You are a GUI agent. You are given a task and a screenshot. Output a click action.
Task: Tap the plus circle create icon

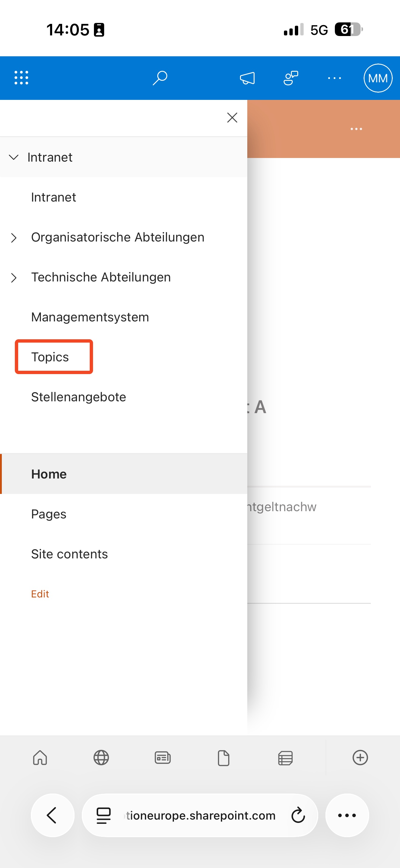[x=360, y=758]
